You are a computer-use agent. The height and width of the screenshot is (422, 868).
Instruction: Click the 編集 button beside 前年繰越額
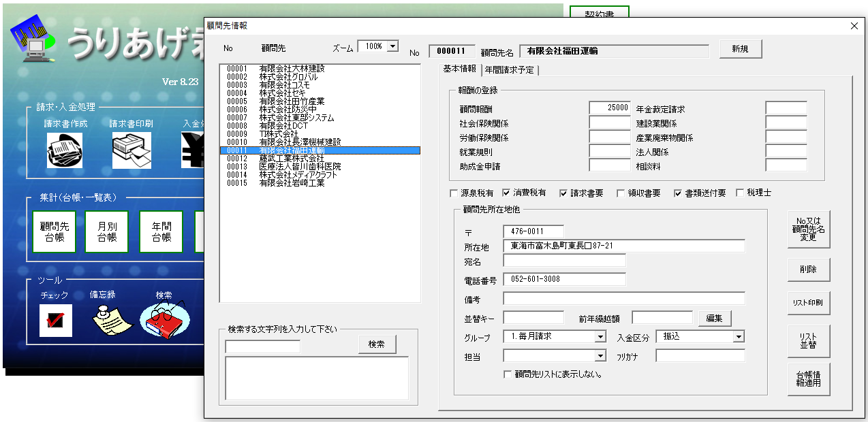(715, 318)
